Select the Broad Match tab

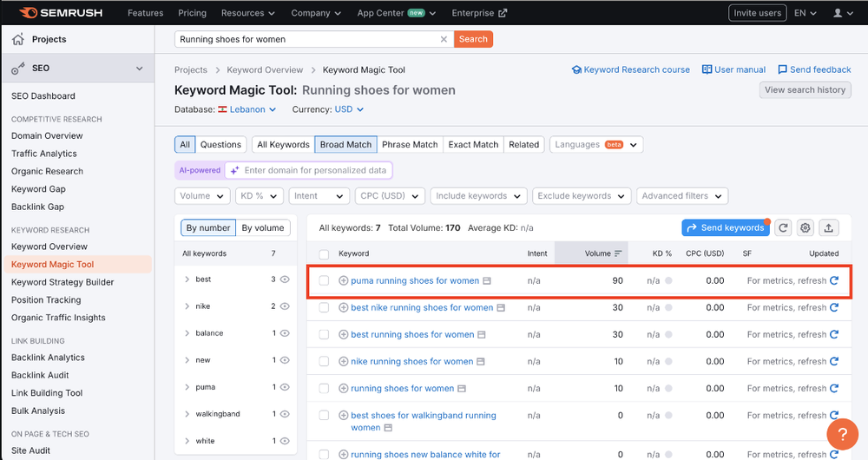(x=346, y=144)
